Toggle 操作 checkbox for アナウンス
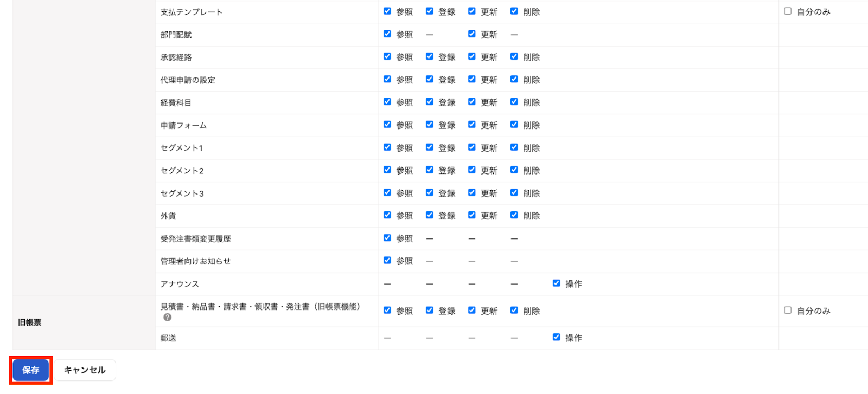 pyautogui.click(x=557, y=283)
